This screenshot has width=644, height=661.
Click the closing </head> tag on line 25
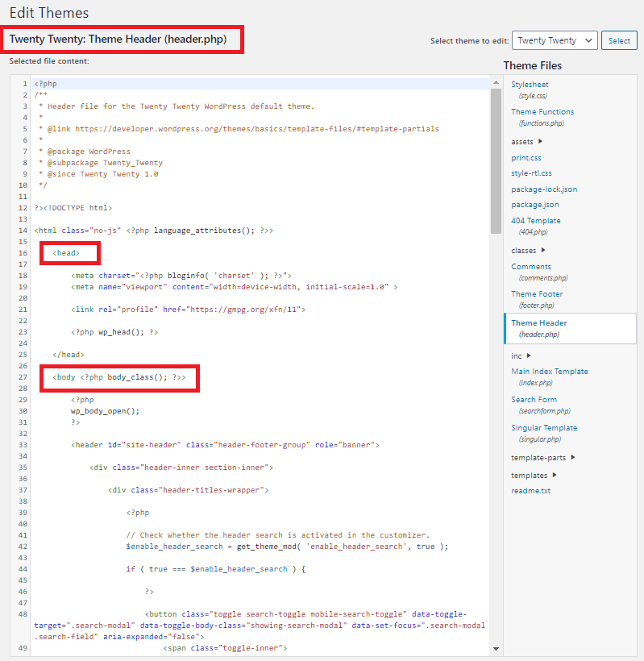pos(69,355)
